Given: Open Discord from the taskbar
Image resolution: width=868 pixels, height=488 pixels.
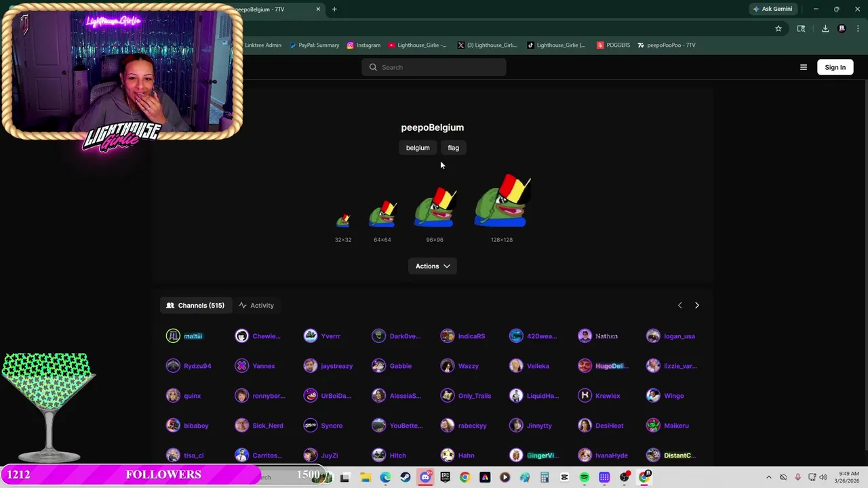Looking at the screenshot, I should click(x=425, y=477).
